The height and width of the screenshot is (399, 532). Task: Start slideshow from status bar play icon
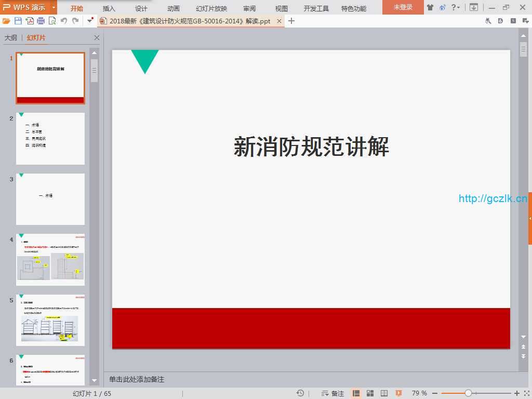(398, 393)
